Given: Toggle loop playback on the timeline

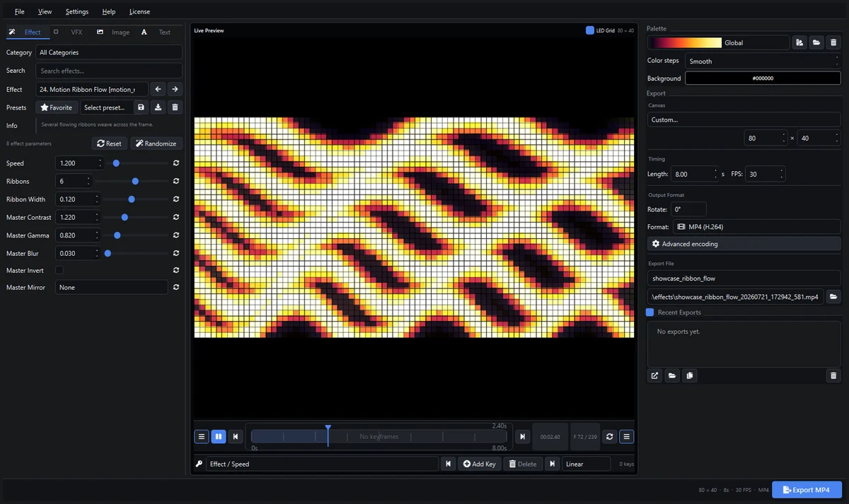Looking at the screenshot, I should [609, 437].
